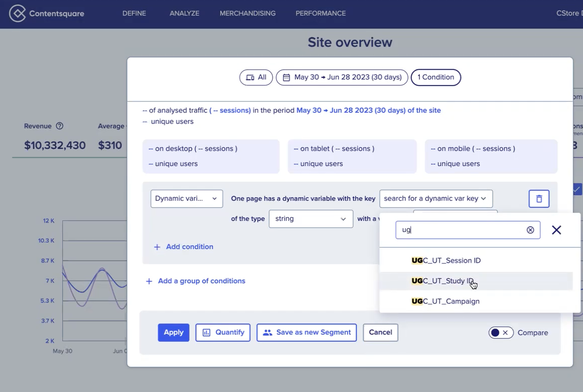The width and height of the screenshot is (583, 392).
Task: Clear the search field with the circled x icon
Action: 530,230
